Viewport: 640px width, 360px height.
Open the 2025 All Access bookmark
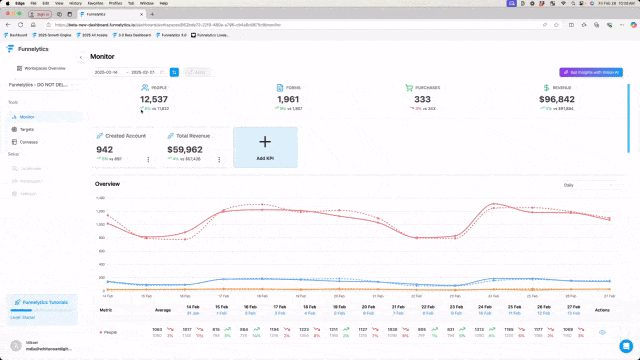(92, 35)
